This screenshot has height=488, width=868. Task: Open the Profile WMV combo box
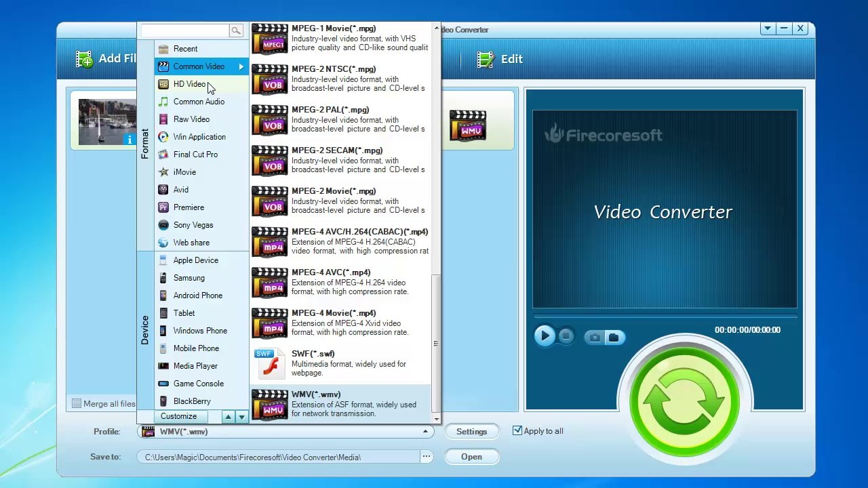(286, 432)
